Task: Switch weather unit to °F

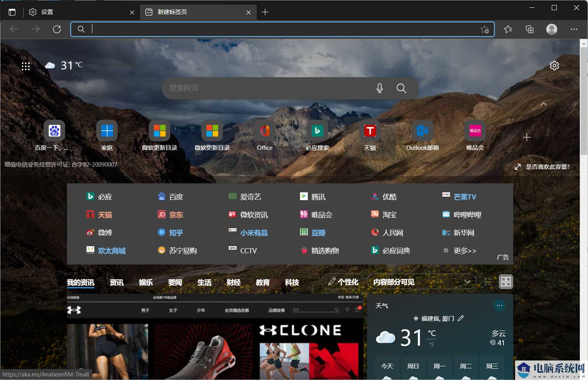Action: 432,344
